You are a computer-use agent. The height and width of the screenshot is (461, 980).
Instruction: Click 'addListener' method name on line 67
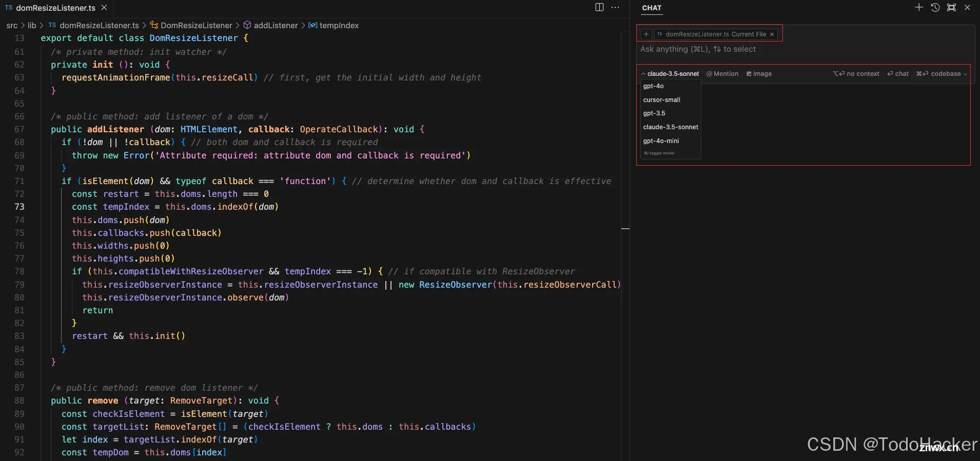[x=115, y=129]
